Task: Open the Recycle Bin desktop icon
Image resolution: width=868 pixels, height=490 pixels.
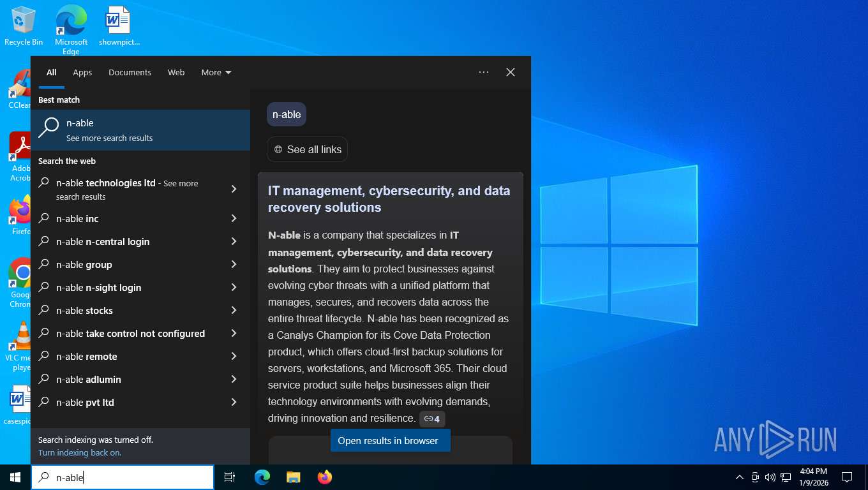Action: click(x=23, y=26)
